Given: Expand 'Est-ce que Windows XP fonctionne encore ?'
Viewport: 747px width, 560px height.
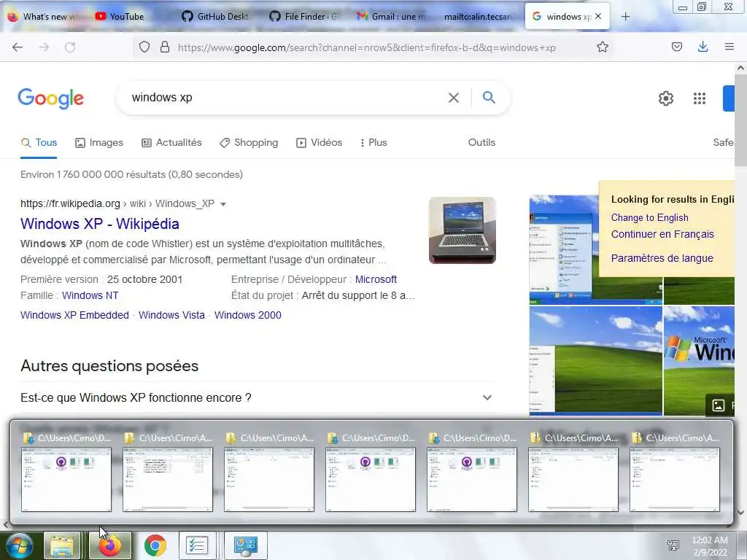Looking at the screenshot, I should [x=258, y=397].
